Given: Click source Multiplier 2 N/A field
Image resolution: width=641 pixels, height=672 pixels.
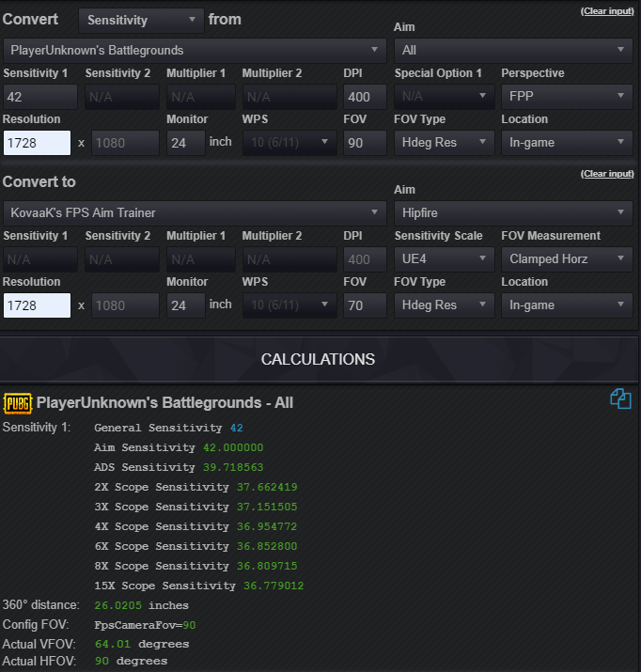Looking at the screenshot, I should [289, 97].
